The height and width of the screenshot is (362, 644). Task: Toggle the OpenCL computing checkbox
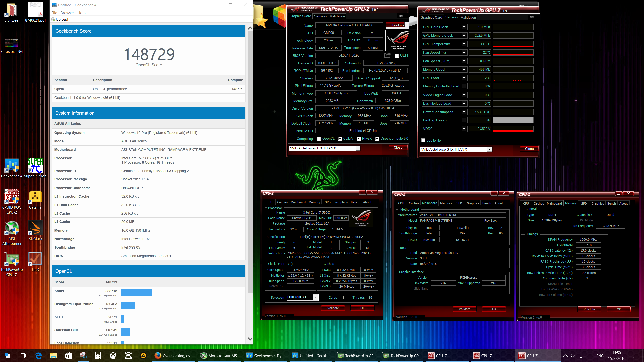319,139
